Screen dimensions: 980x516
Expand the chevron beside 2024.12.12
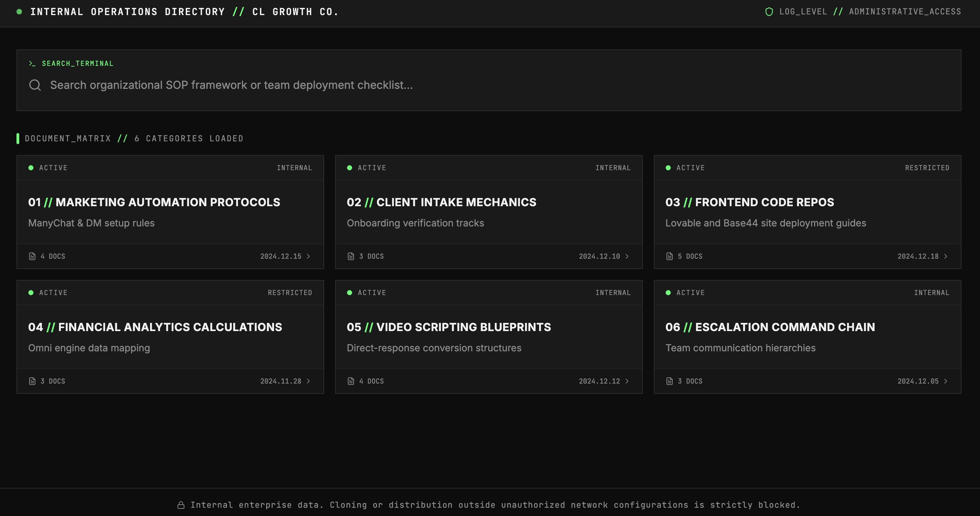pos(627,381)
